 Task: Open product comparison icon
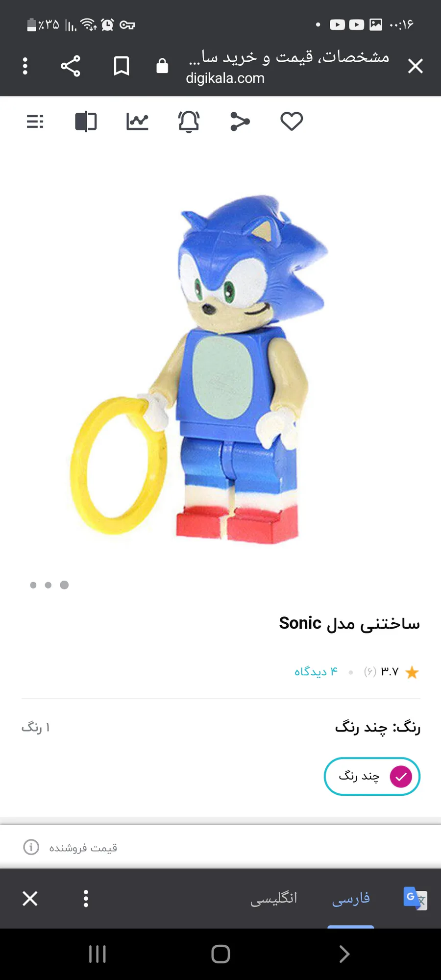point(86,122)
